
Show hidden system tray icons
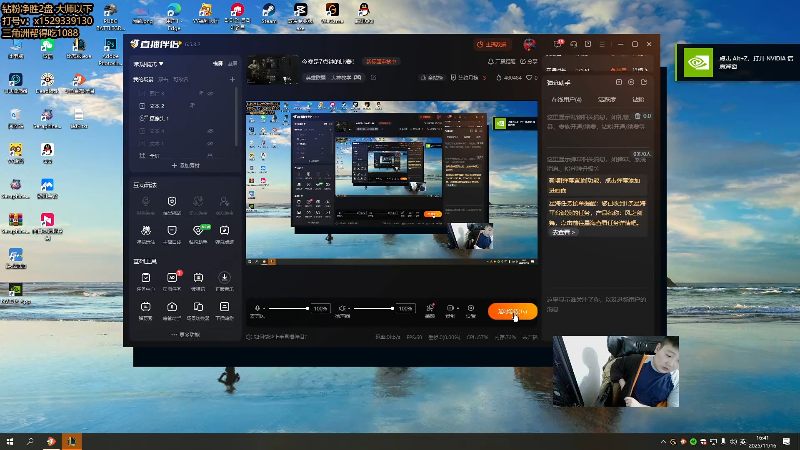click(663, 442)
